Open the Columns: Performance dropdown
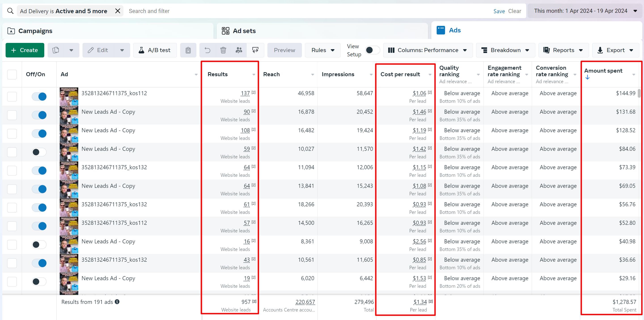The width and height of the screenshot is (644, 320). (x=428, y=50)
